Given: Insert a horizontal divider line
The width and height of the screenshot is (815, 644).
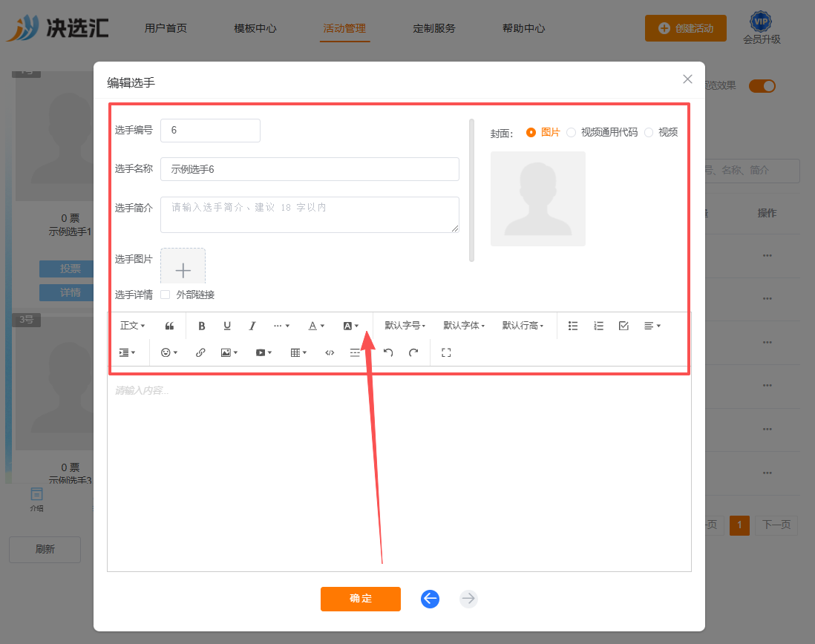Looking at the screenshot, I should click(x=355, y=352).
